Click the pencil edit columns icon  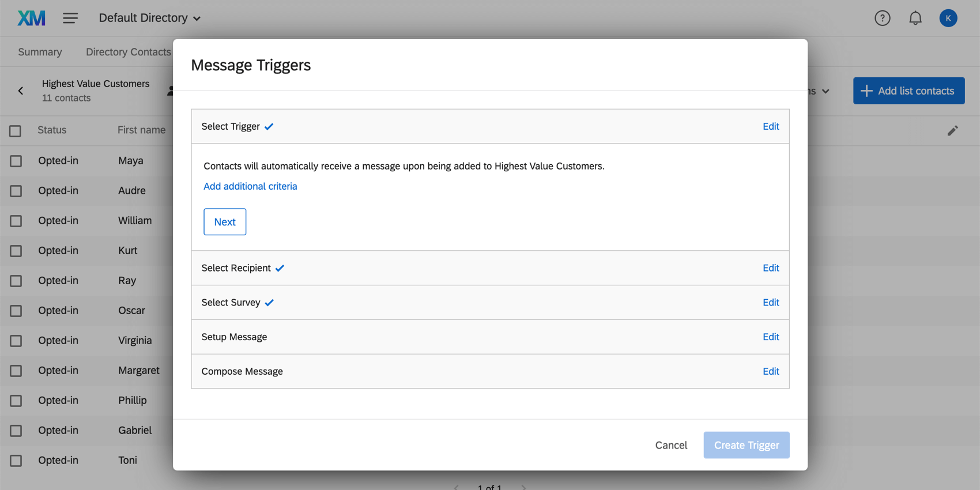point(952,131)
